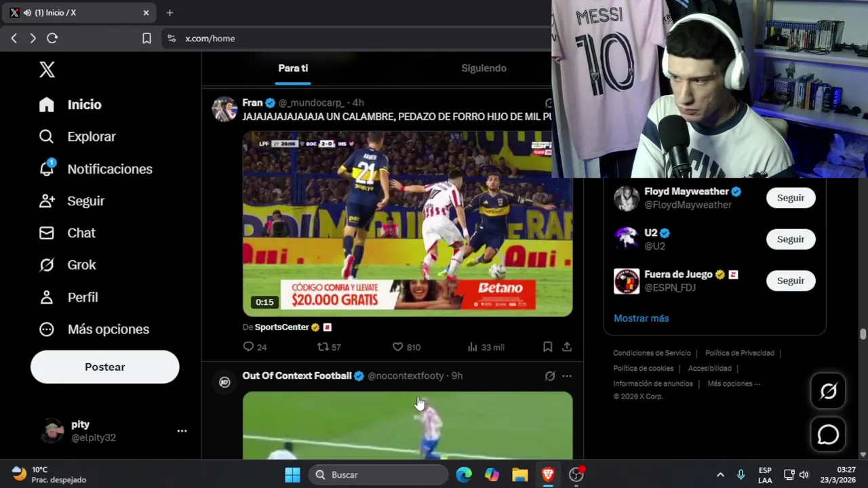Follow Fuera de Juego account
The width and height of the screenshot is (868, 488).
(x=791, y=281)
